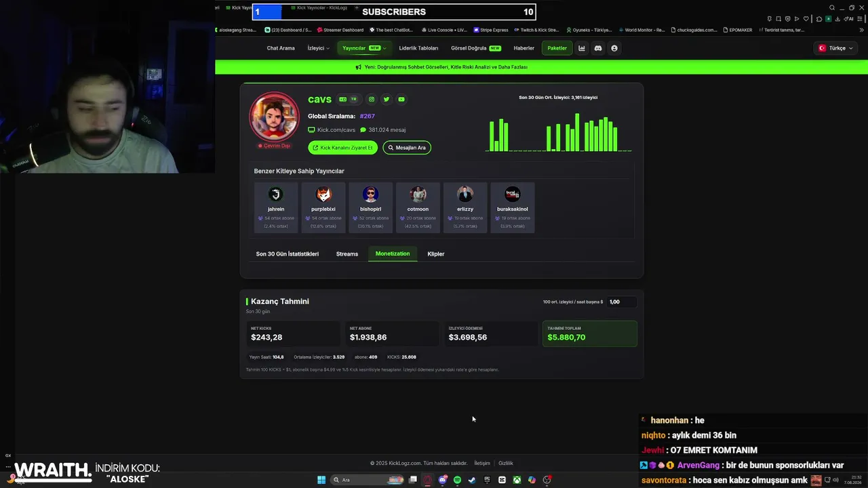This screenshot has width=868, height=488.
Task: Click the Net Kicks $243,28 value
Action: pyautogui.click(x=267, y=338)
